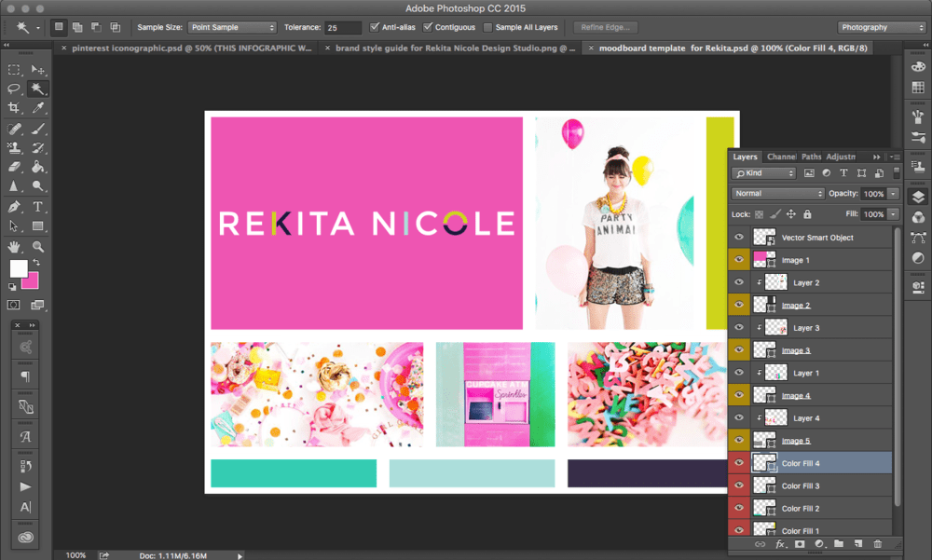Screen dimensions: 932x560
Task: Select the Lasso tool
Action: pyautogui.click(x=14, y=89)
